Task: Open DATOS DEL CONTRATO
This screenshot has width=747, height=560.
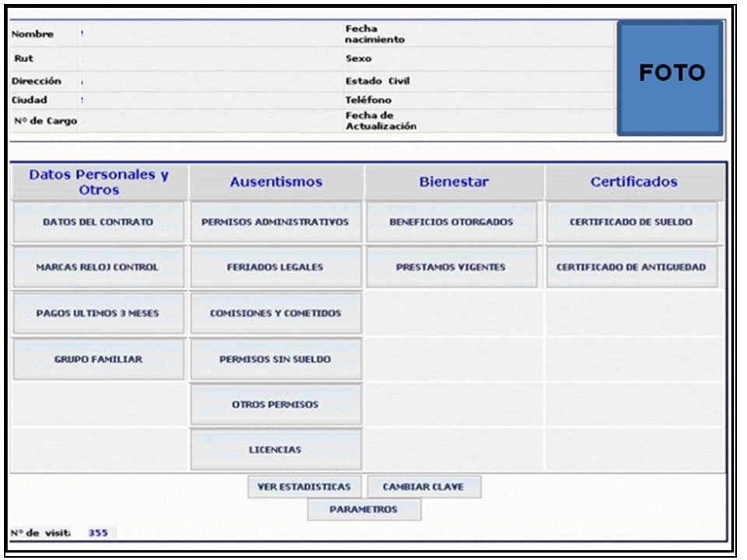Action: pos(97,221)
